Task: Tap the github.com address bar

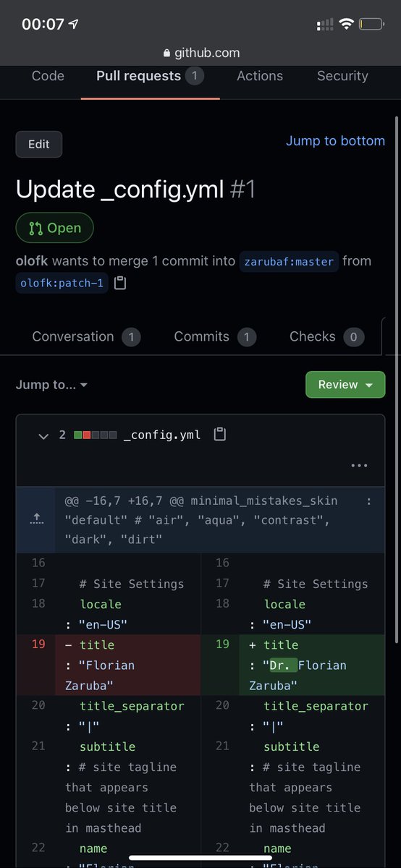Action: pos(200,53)
